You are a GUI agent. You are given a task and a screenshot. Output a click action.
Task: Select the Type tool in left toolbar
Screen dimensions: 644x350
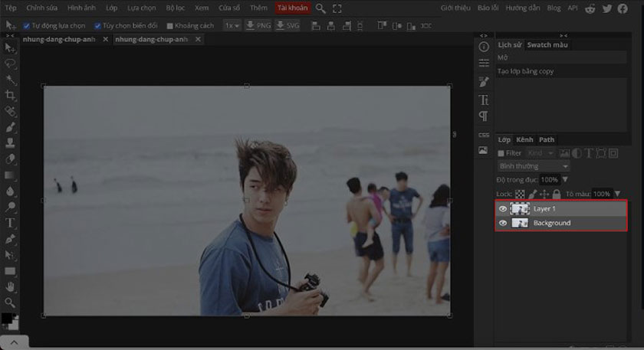(x=10, y=223)
